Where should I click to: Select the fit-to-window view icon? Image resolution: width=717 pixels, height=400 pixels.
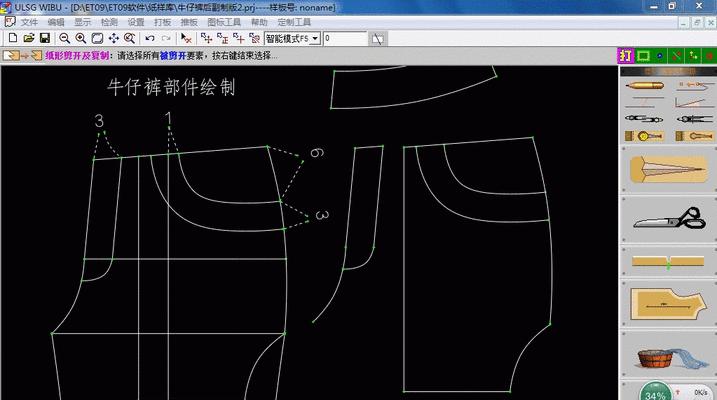tap(97, 38)
